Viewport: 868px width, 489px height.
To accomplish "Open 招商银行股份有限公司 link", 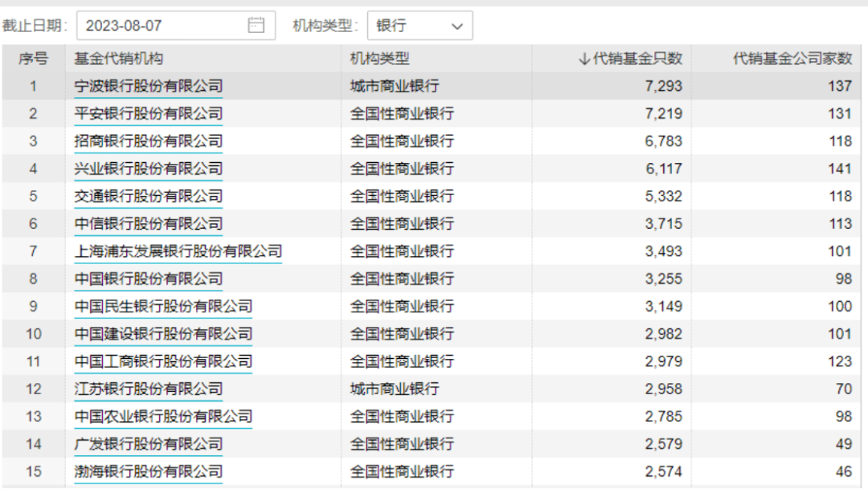I will (149, 141).
